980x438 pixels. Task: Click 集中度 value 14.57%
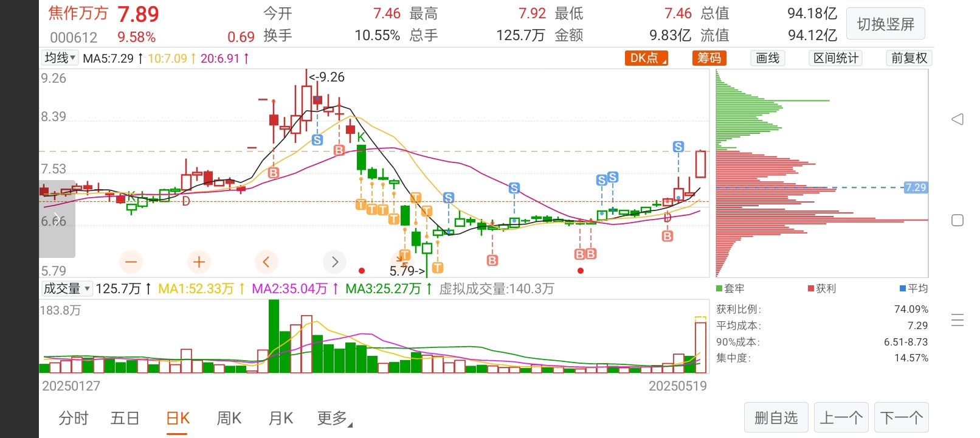click(x=911, y=358)
